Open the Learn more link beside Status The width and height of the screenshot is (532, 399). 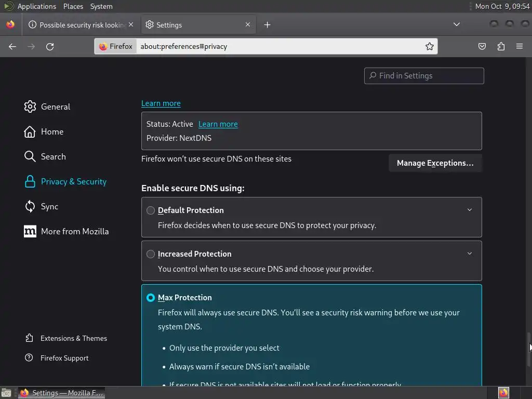[218, 124]
